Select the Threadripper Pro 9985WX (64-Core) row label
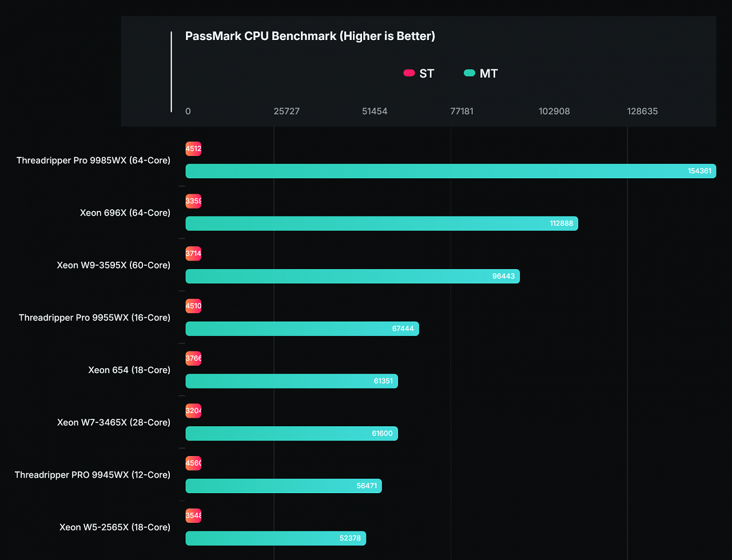This screenshot has width=732, height=560. 93,161
